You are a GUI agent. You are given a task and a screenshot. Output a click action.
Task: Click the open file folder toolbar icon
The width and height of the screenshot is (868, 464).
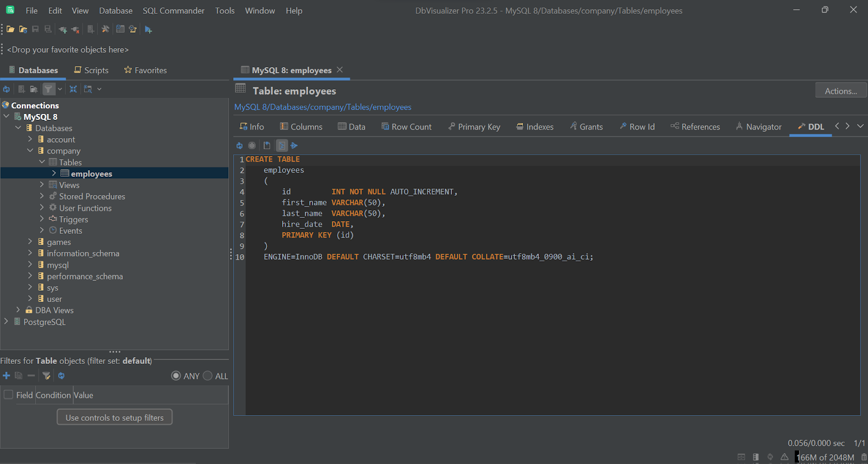click(10, 29)
